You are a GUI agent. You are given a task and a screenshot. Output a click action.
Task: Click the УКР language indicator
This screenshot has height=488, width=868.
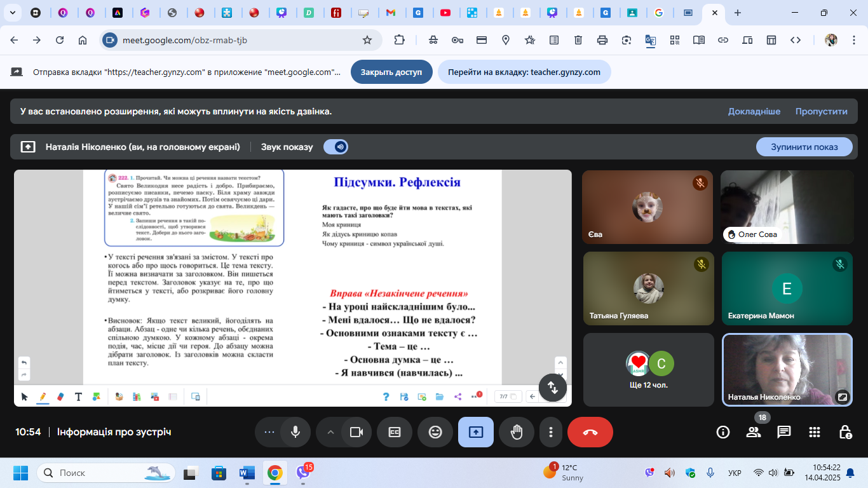pyautogui.click(x=735, y=473)
